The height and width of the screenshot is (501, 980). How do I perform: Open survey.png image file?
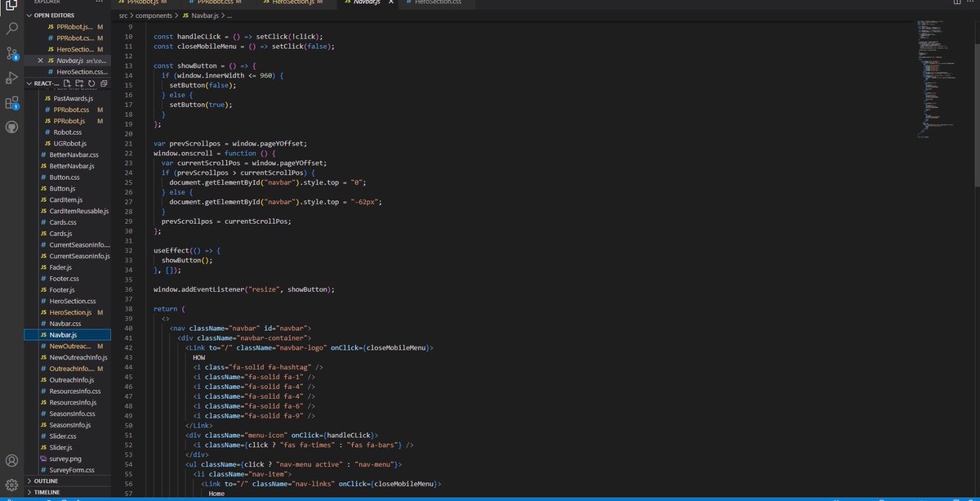click(68, 459)
